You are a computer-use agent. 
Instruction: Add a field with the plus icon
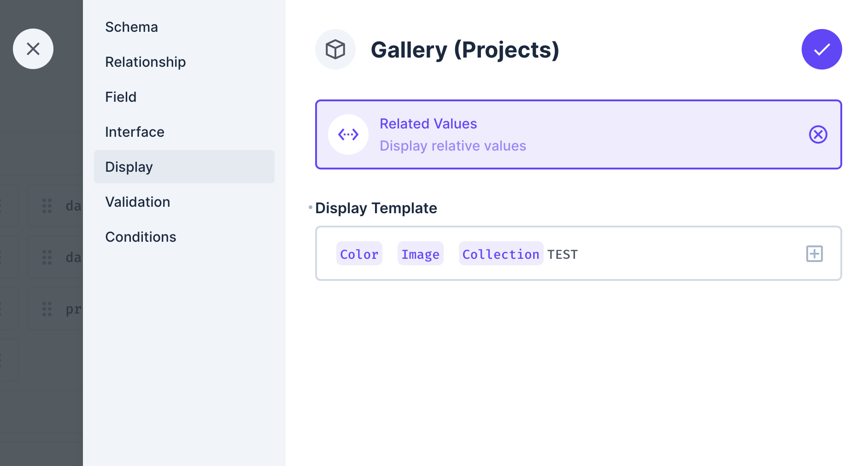click(815, 254)
